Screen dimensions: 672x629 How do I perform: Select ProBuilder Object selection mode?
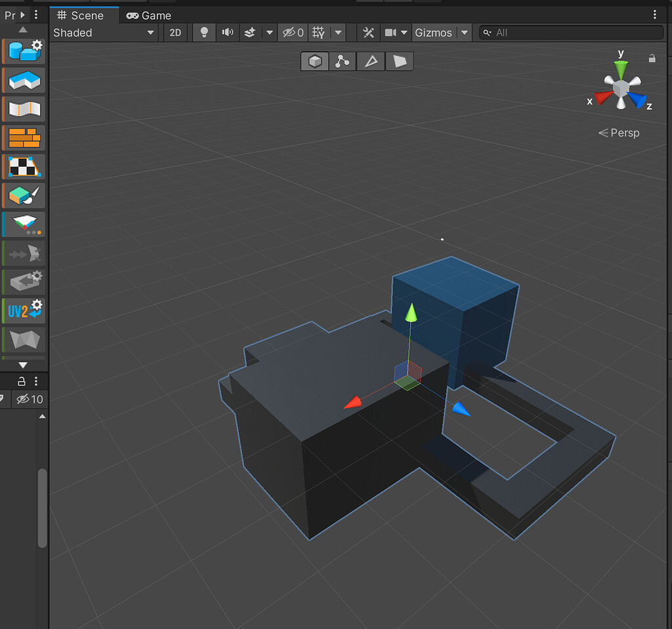[x=314, y=60]
